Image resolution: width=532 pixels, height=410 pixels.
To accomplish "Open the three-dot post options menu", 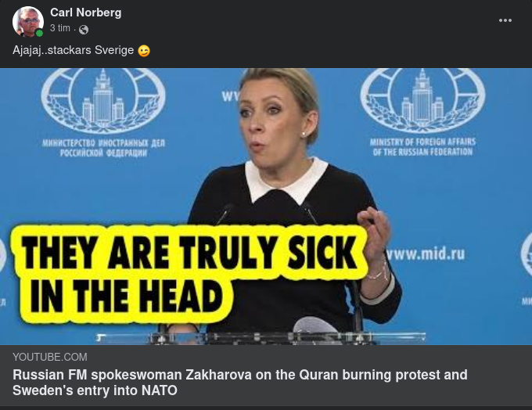I will click(505, 20).
